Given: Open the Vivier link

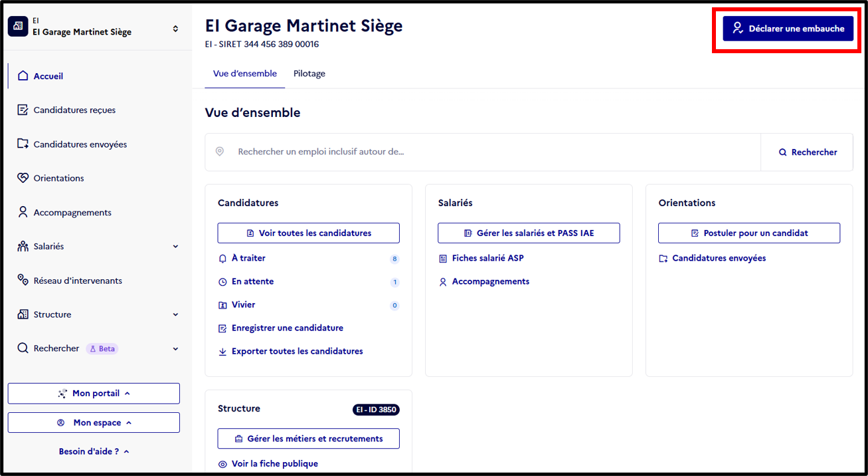Looking at the screenshot, I should pyautogui.click(x=243, y=304).
